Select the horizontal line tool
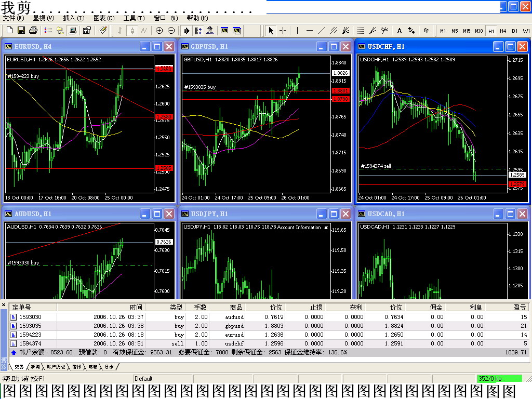Image resolution: width=532 pixels, height=399 pixels. click(310, 31)
